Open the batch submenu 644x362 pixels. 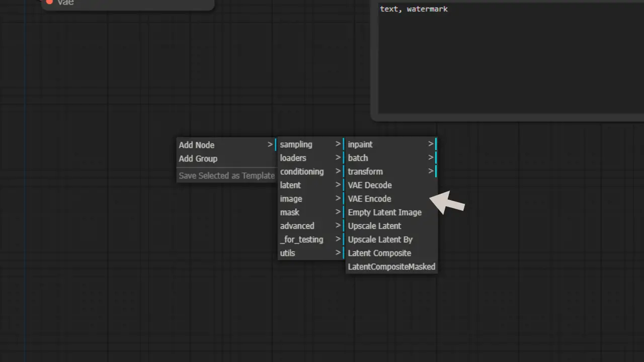pyautogui.click(x=391, y=158)
